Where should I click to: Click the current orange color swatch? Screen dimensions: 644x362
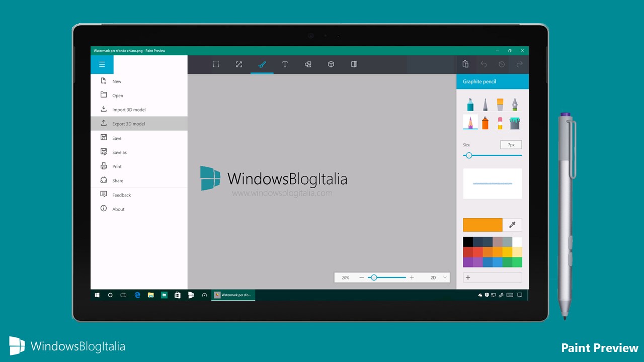point(482,225)
